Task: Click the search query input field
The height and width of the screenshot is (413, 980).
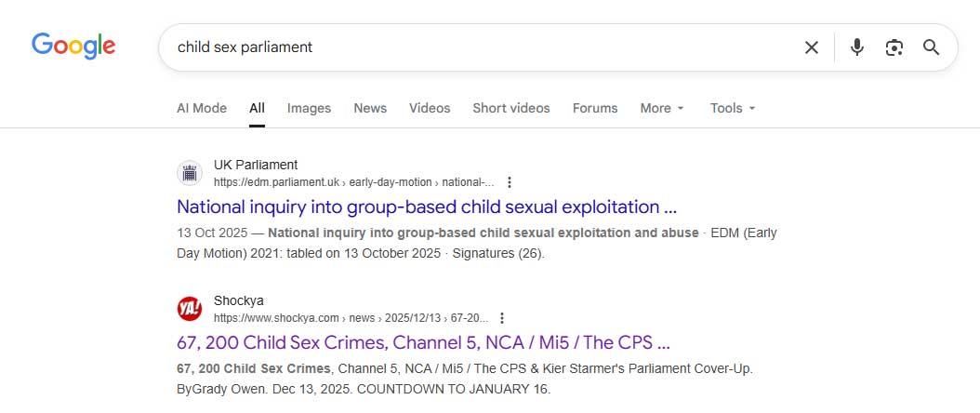Action: coord(482,47)
